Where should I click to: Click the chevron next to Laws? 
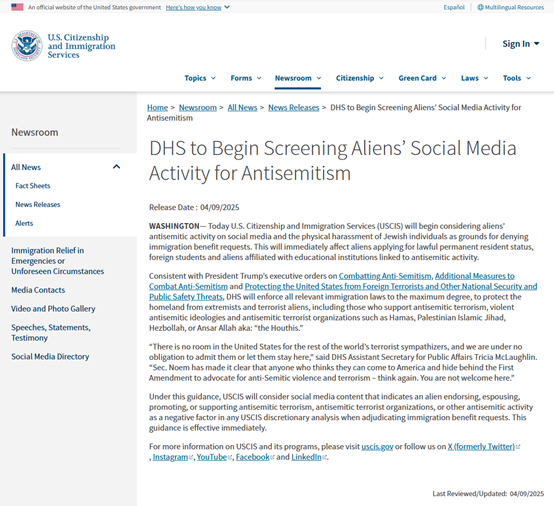(x=486, y=78)
